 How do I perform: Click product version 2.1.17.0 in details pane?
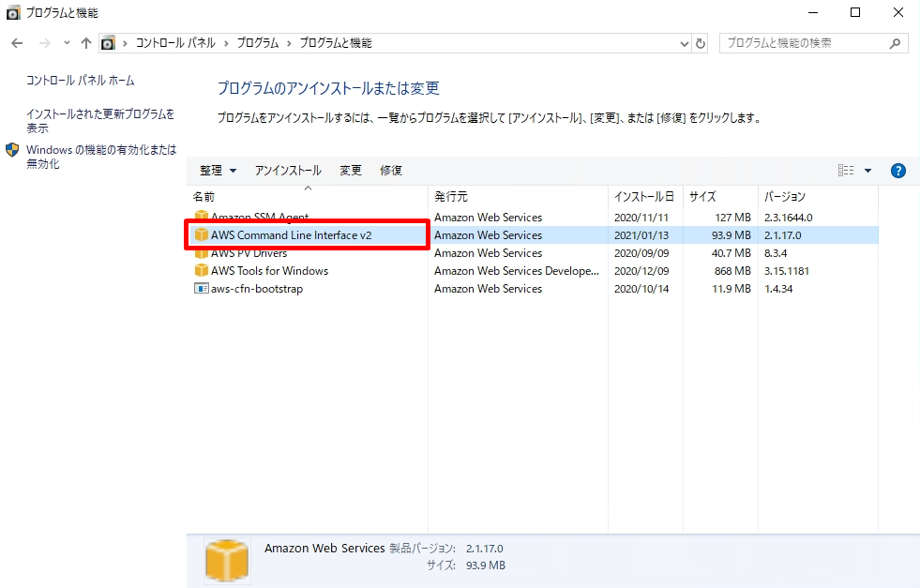[x=485, y=548]
